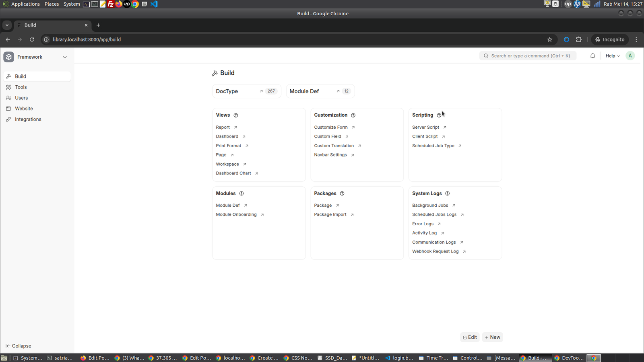Open the Help dropdown menu

pos(613,56)
